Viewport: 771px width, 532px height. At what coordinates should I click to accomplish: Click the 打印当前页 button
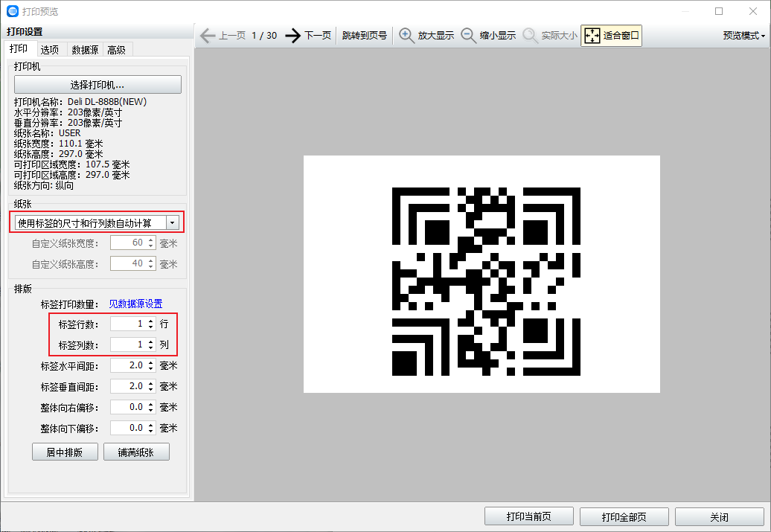529,517
